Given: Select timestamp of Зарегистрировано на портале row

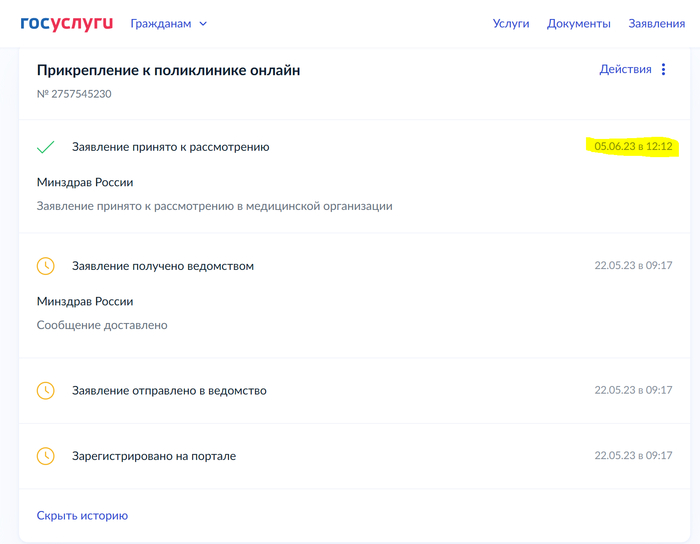Looking at the screenshot, I should [x=633, y=456].
